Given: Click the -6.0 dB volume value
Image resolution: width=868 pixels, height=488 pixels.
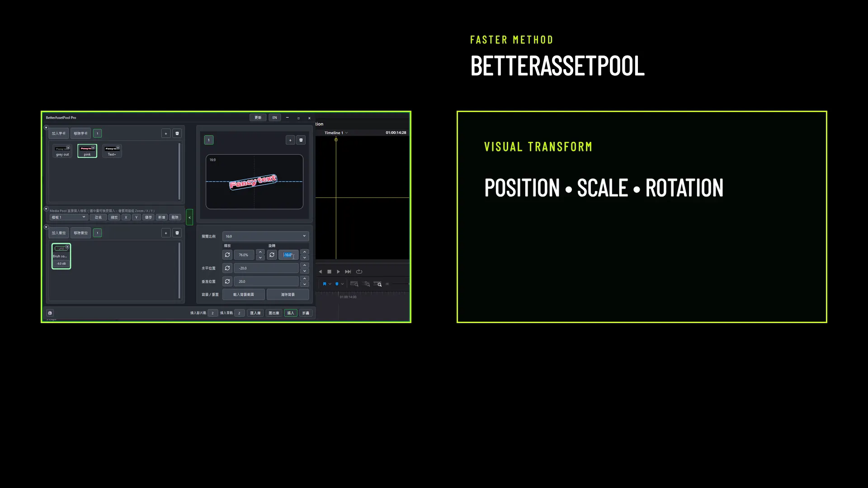Looking at the screenshot, I should coord(61,263).
